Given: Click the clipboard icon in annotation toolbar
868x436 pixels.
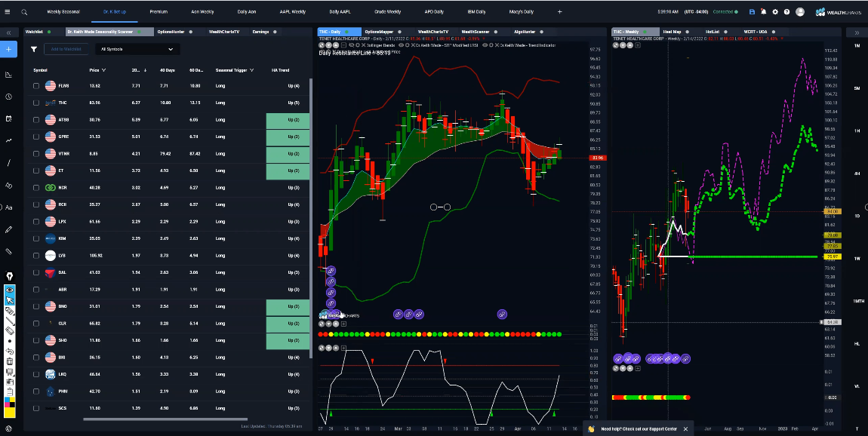Looking at the screenshot, I should [9, 391].
